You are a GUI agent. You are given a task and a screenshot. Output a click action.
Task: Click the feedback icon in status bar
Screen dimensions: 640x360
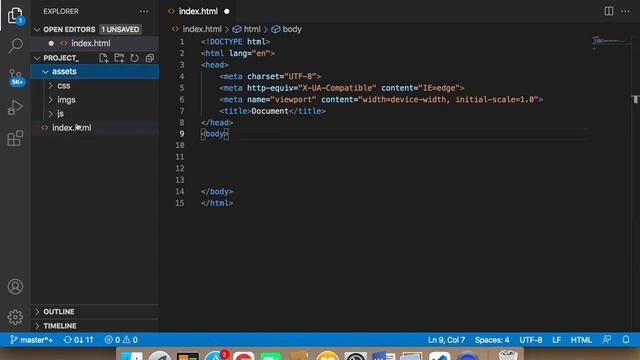coord(607,340)
